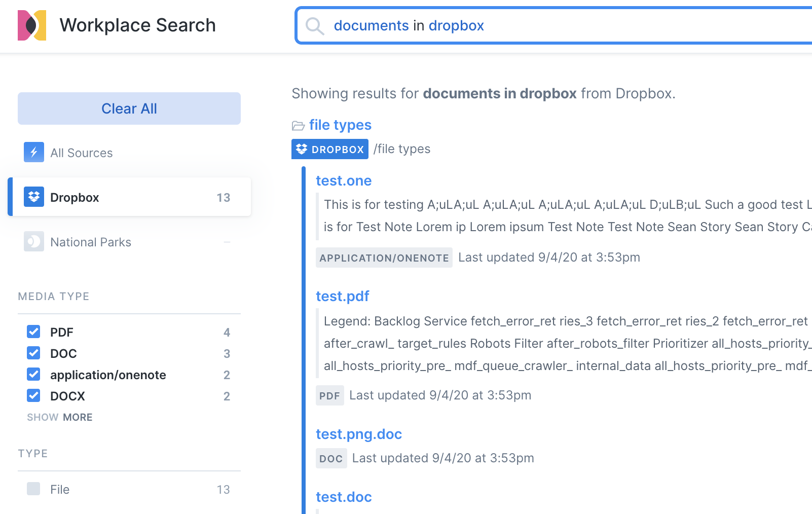This screenshot has width=812, height=514.
Task: Uncheck the DOC media type checkbox
Action: 33,353
